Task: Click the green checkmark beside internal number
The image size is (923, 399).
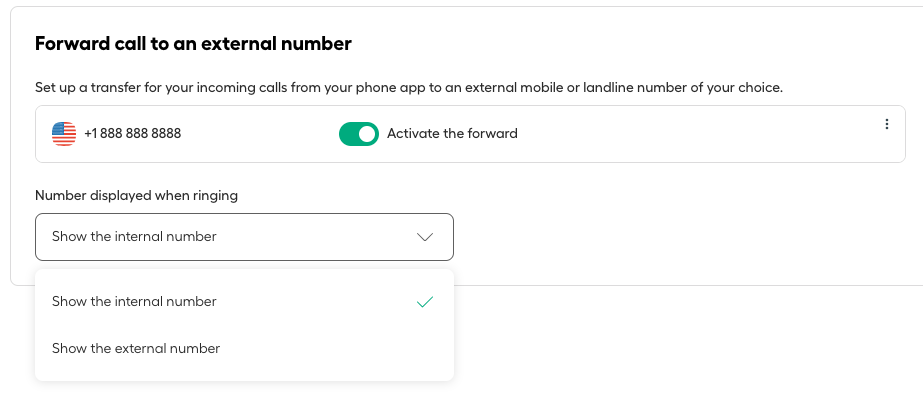Action: click(424, 302)
